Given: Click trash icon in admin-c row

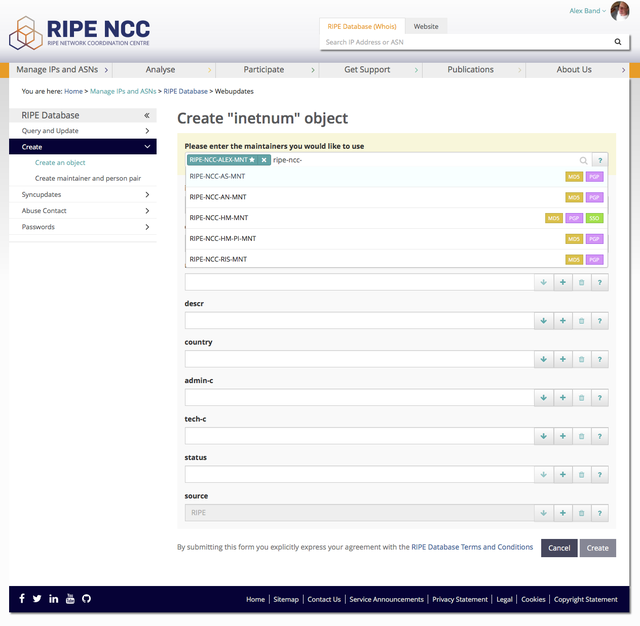Looking at the screenshot, I should pos(582,397).
